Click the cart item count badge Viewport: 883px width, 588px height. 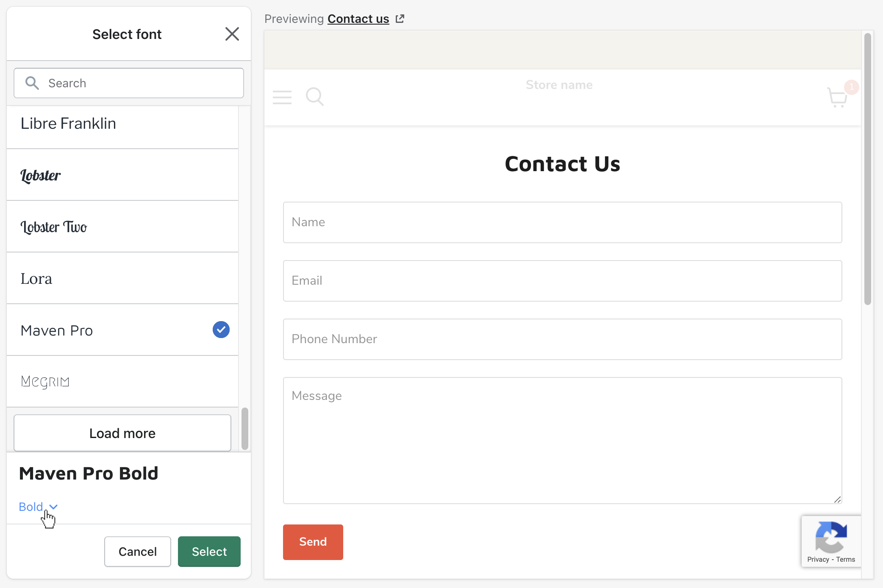851,87
